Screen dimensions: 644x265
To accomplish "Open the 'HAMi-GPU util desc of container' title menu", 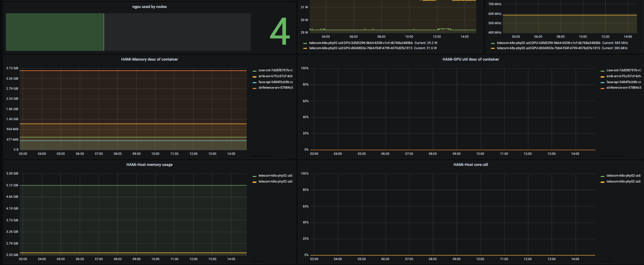I will [x=471, y=59].
